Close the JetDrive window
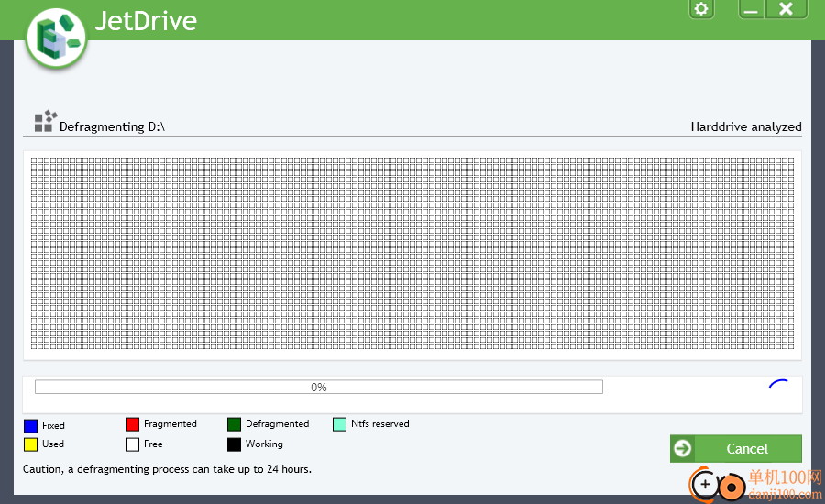This screenshot has width=825, height=504. [x=786, y=9]
